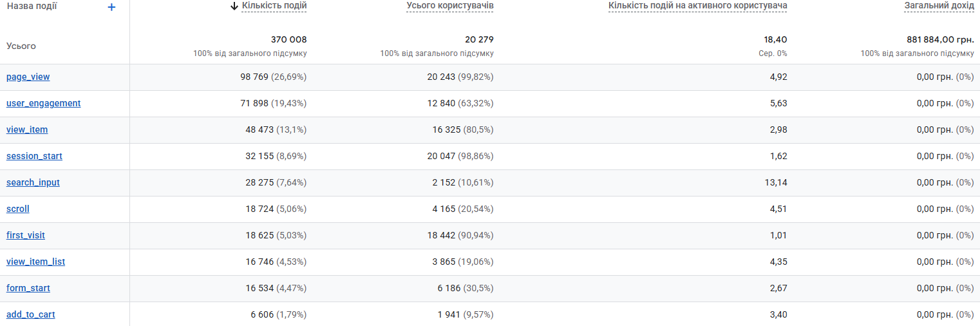Open the page_view event link
Image resolution: width=980 pixels, height=326 pixels.
(28, 77)
